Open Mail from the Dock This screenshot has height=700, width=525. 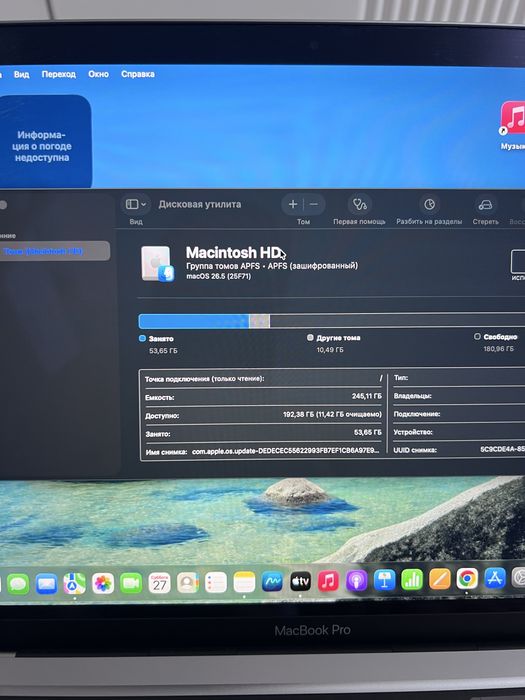click(46, 583)
